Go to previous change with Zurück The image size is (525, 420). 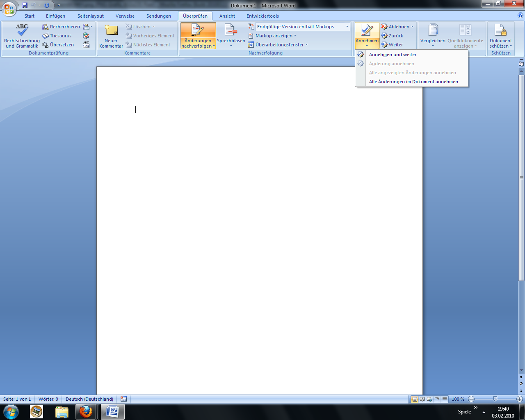point(392,36)
